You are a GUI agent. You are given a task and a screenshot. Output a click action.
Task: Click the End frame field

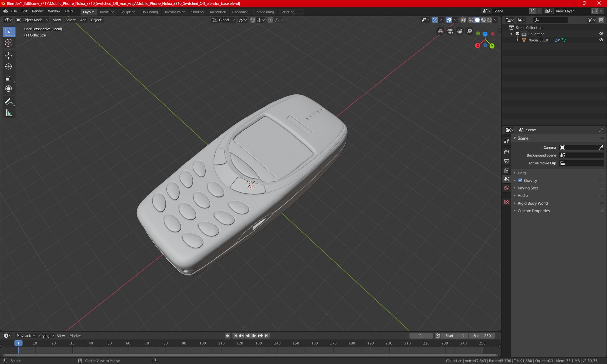click(x=482, y=336)
